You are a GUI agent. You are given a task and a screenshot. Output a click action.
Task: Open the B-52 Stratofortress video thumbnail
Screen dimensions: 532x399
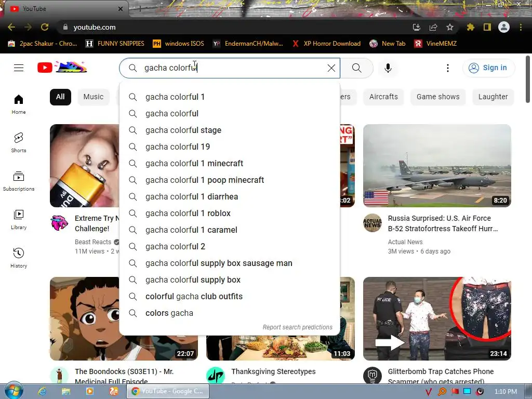click(437, 166)
